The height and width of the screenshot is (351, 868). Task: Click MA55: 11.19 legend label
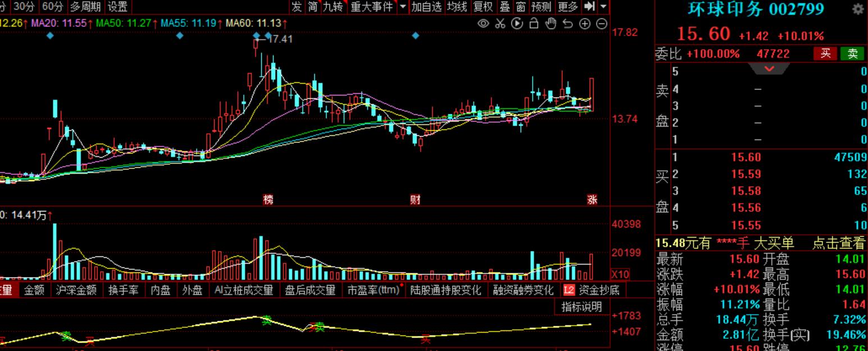tap(189, 24)
